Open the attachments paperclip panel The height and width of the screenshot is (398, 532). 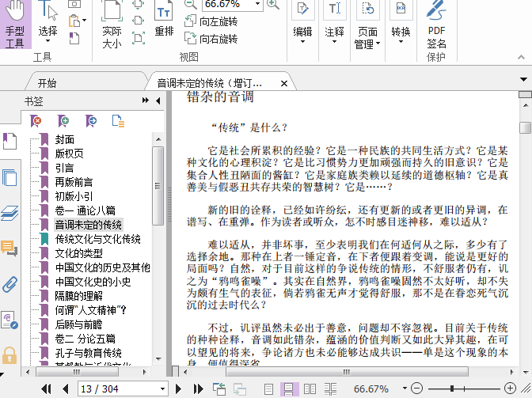pos(9,284)
